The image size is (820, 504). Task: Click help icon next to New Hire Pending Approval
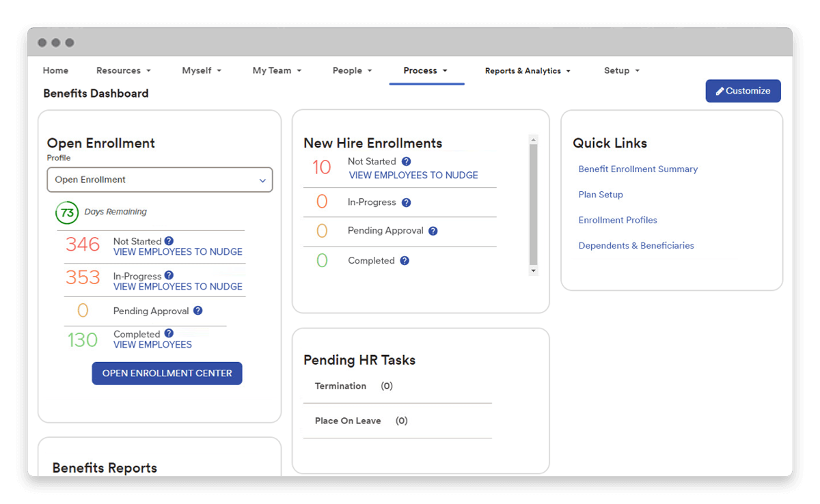click(x=433, y=231)
